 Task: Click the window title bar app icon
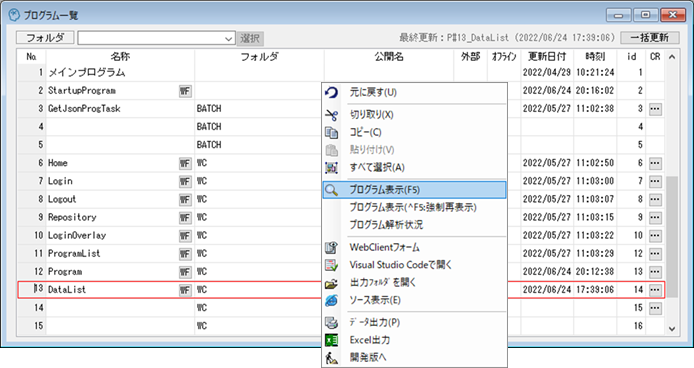tap(14, 15)
